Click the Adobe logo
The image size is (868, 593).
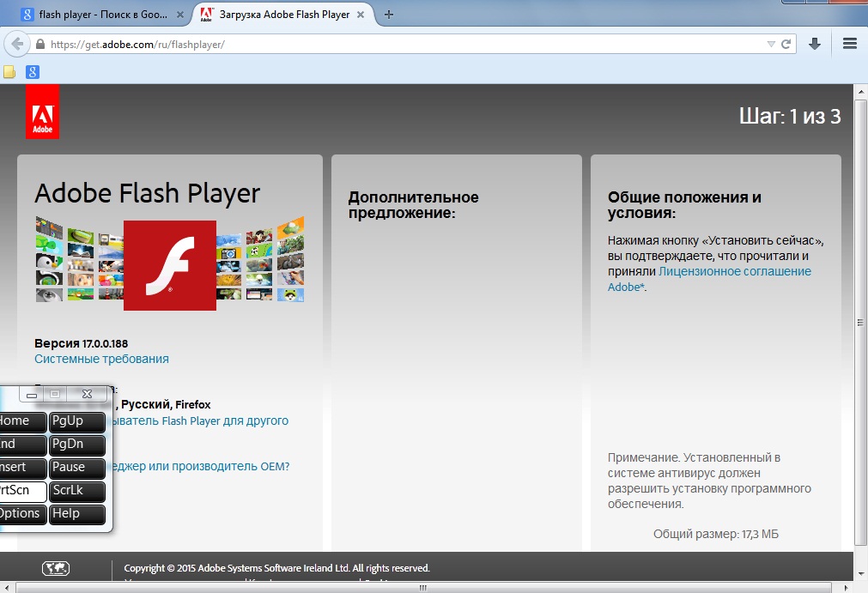(43, 112)
